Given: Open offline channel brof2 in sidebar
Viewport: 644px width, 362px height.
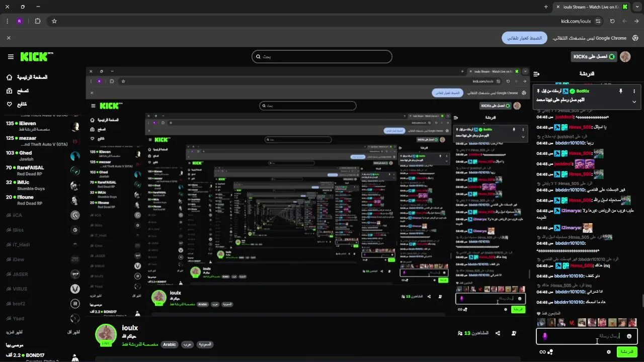Looking at the screenshot, I should coord(42,304).
